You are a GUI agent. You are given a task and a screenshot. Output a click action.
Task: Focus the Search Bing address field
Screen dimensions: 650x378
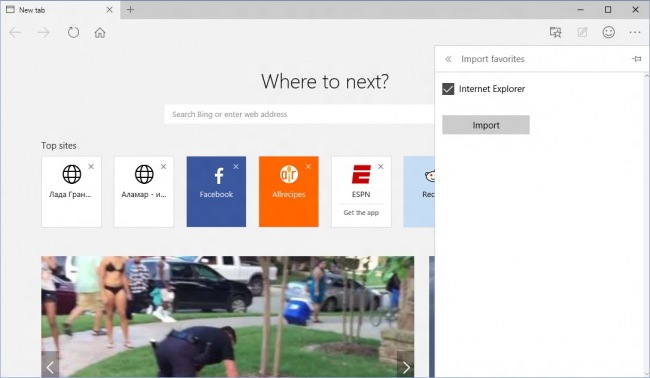(x=299, y=114)
